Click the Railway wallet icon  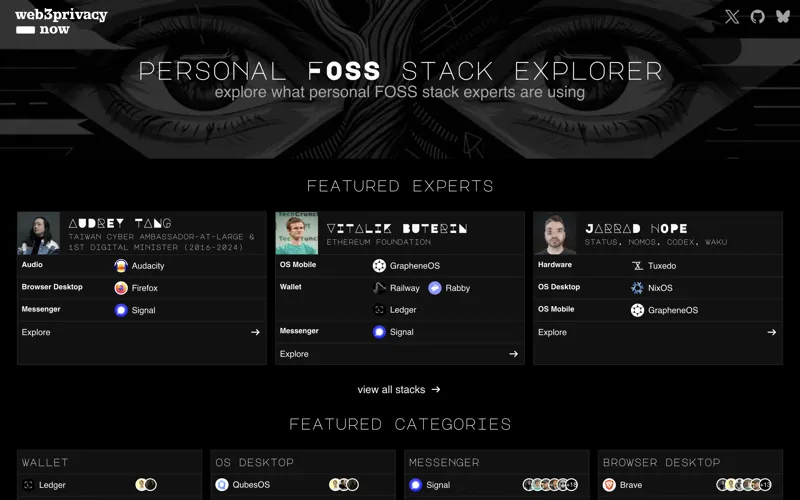[x=379, y=288]
